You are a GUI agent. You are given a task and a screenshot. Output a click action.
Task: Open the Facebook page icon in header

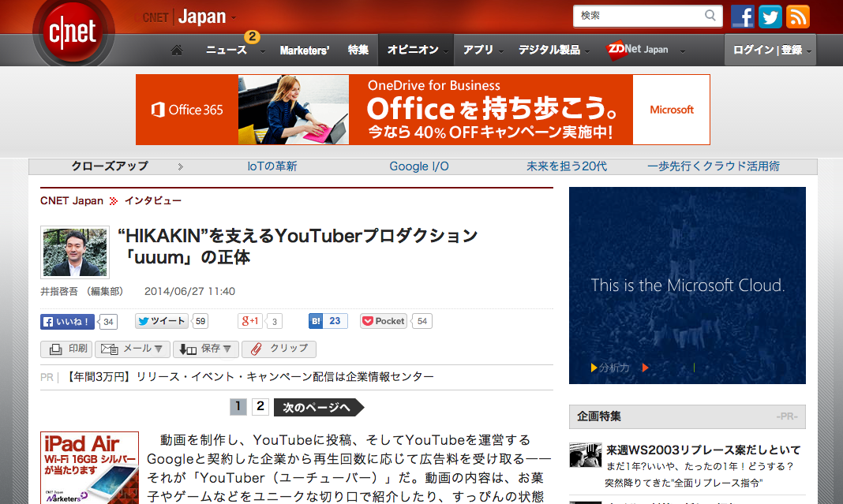[x=743, y=17]
